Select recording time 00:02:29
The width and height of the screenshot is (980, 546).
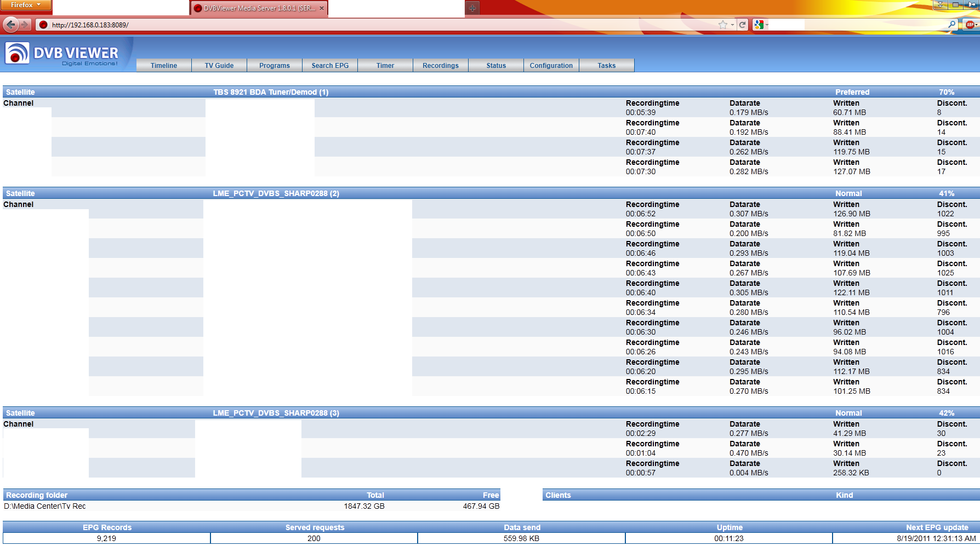(641, 433)
